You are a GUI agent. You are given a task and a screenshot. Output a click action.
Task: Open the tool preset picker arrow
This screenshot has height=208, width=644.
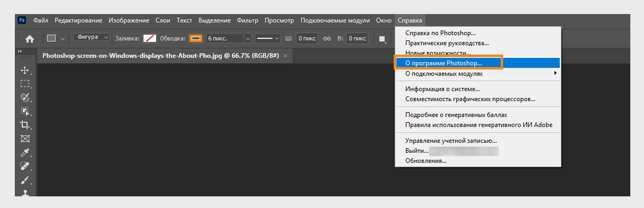(x=62, y=39)
